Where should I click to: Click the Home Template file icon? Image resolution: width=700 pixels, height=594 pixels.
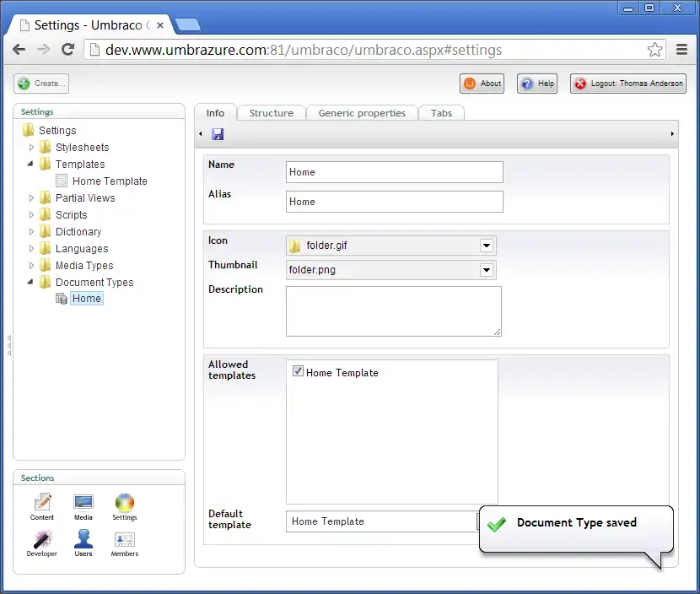click(x=62, y=181)
